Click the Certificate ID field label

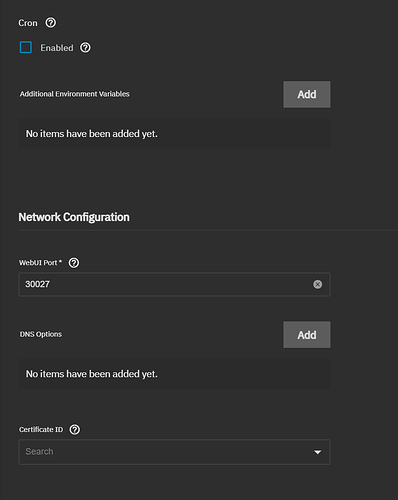pyautogui.click(x=41, y=429)
